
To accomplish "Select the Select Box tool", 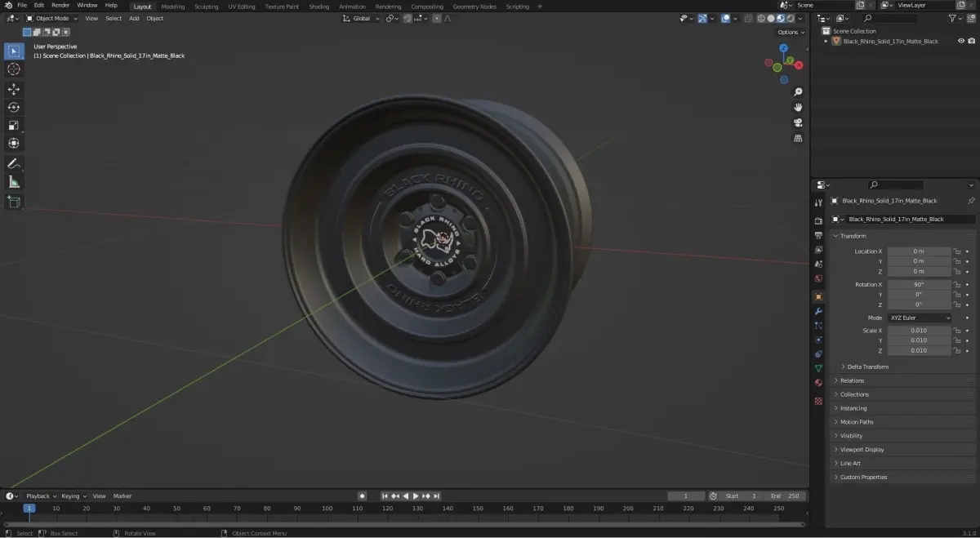I will click(14, 51).
